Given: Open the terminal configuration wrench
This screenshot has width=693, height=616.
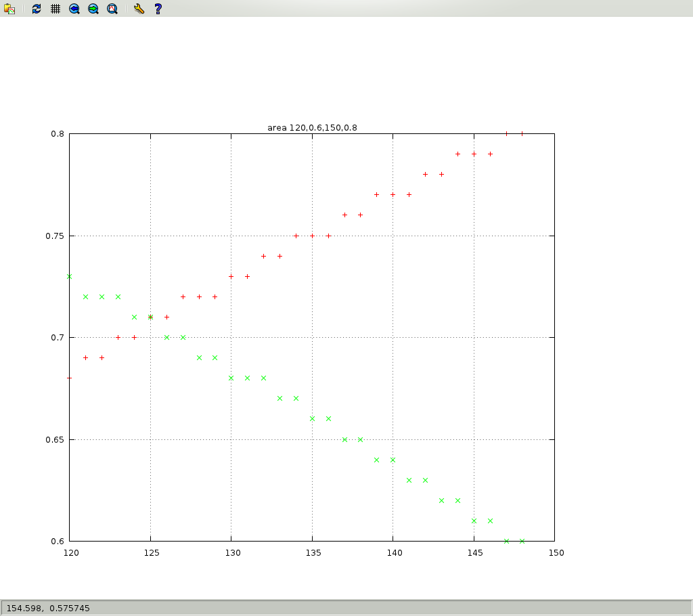Looking at the screenshot, I should (x=139, y=9).
